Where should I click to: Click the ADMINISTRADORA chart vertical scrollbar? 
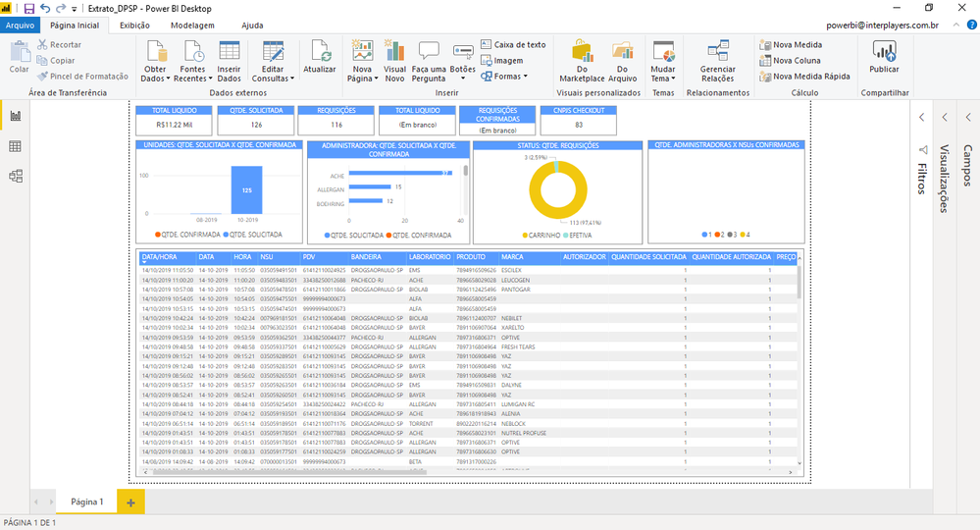466,171
